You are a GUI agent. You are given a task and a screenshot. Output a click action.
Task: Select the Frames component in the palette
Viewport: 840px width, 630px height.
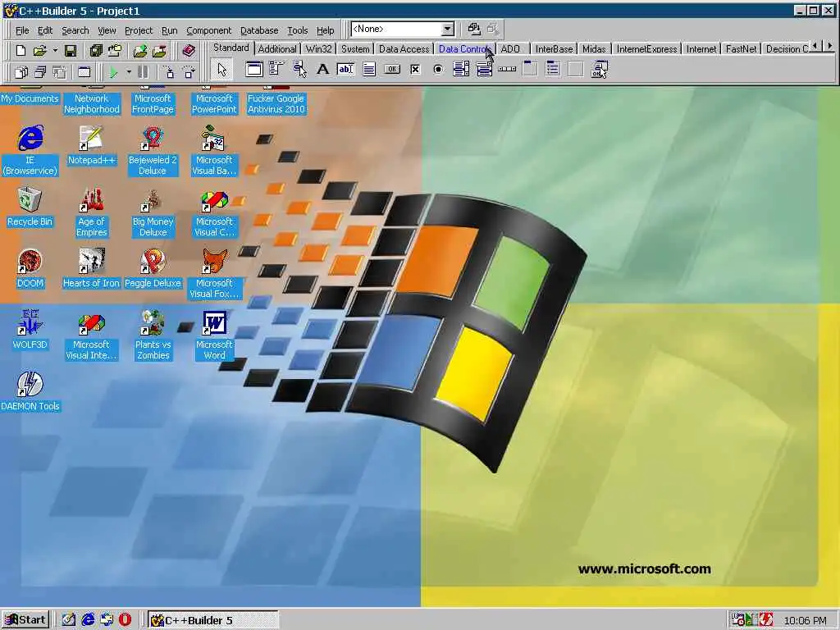click(x=254, y=69)
